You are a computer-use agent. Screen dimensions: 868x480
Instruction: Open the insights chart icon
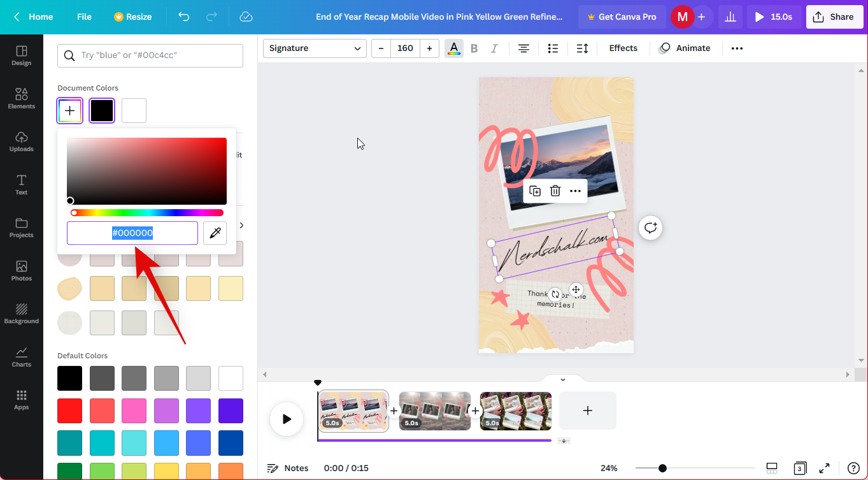(x=731, y=17)
